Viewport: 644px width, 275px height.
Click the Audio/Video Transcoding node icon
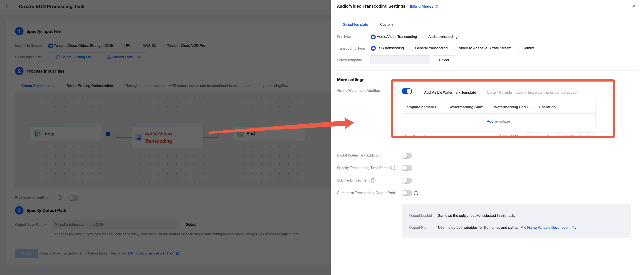tap(139, 137)
